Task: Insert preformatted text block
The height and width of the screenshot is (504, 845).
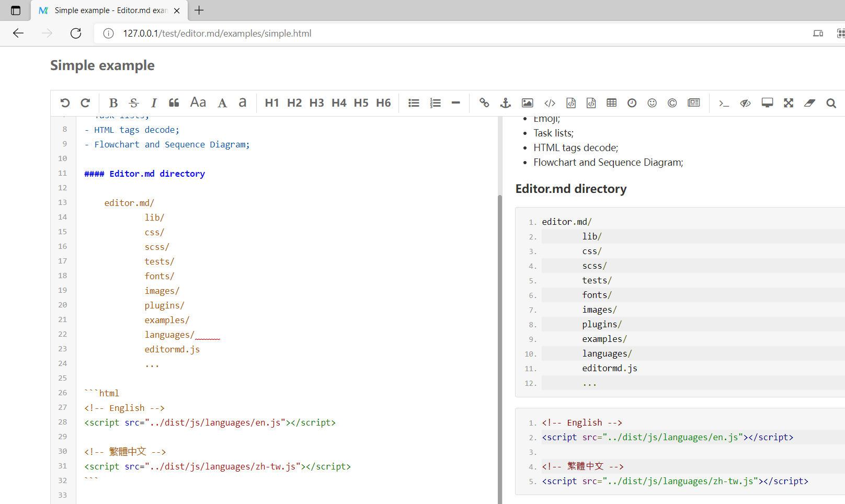Action: [x=571, y=103]
